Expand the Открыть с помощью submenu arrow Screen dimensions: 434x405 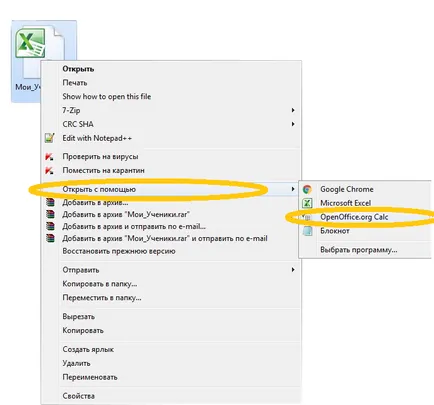coord(293,189)
